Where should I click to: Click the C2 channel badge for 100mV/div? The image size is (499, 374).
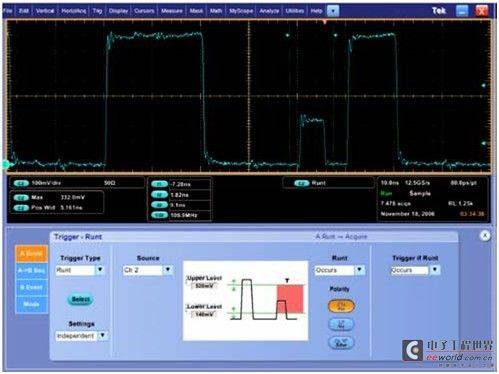[x=22, y=183]
